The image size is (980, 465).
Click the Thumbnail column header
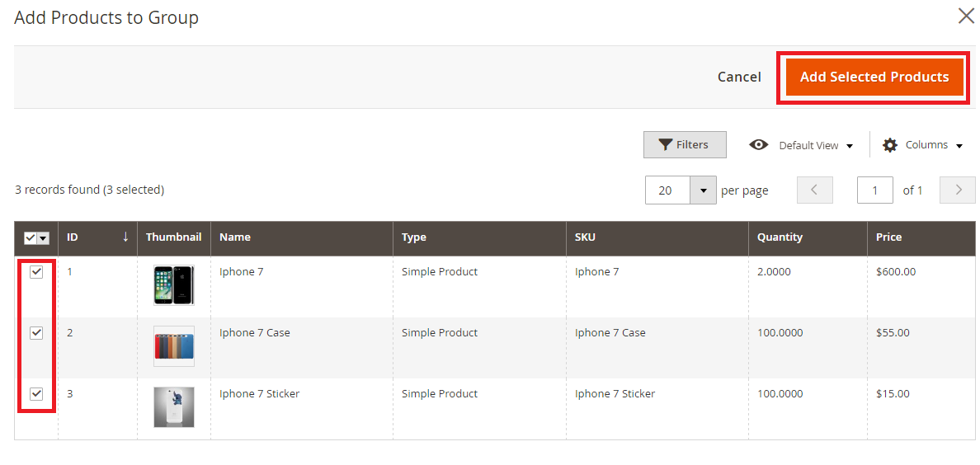pos(174,237)
